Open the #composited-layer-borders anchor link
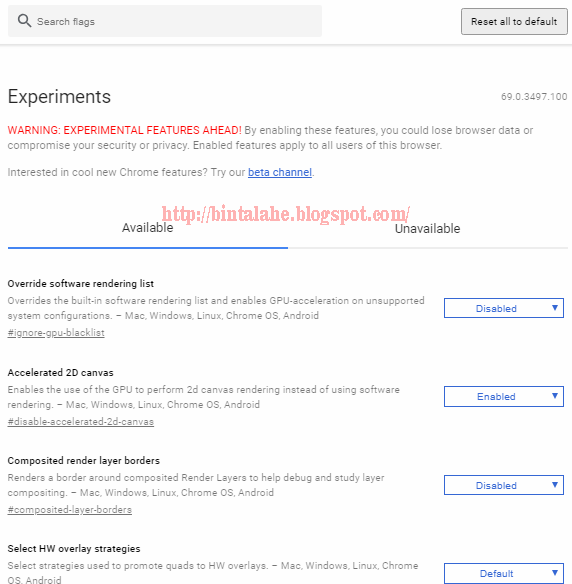 pyautogui.click(x=70, y=510)
